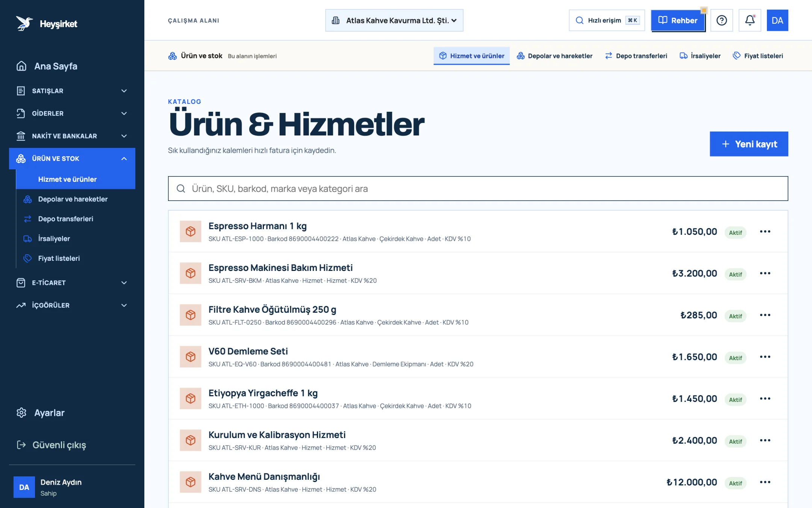Switch to İrsaliyeler top tab
Screen dimensions: 812x508
700,56
